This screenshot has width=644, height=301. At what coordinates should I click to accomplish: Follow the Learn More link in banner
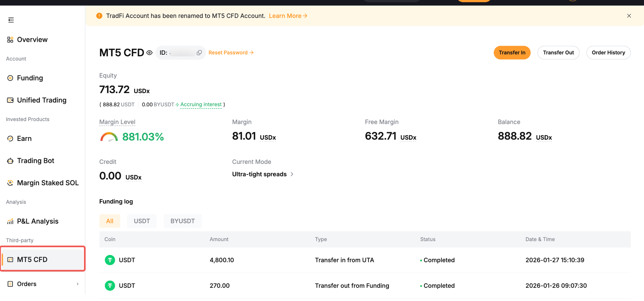[x=288, y=16]
